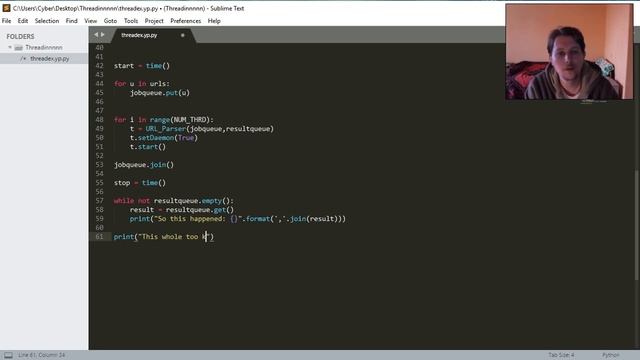The image size is (640, 360).
Task: Open the Python syntax selector in status bar
Action: click(x=611, y=355)
